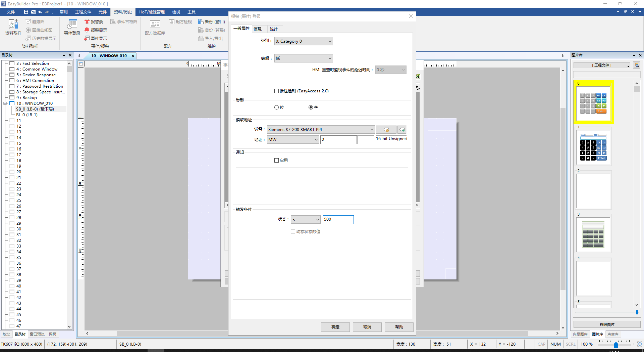
Task: Open the 事件登录 event log icon
Action: [x=72, y=25]
